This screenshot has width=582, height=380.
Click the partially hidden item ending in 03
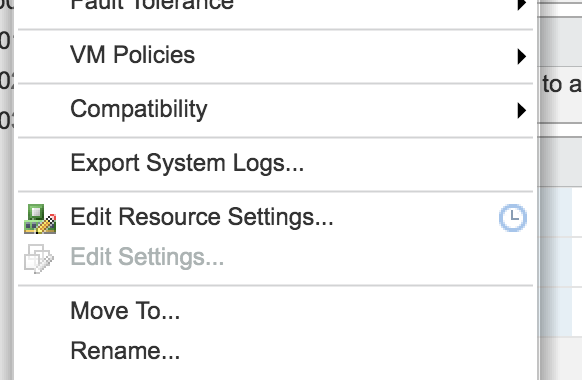click(x=6, y=120)
